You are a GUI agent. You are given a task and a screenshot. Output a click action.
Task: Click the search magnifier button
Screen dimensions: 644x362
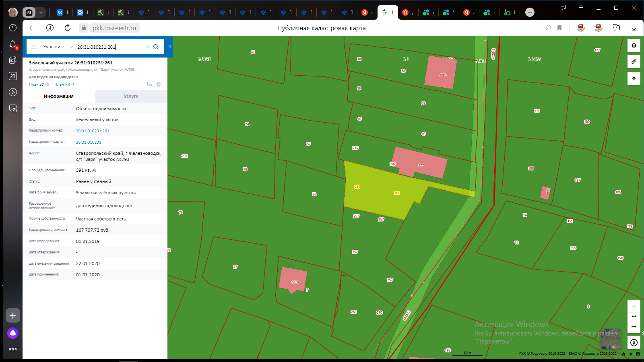(156, 47)
